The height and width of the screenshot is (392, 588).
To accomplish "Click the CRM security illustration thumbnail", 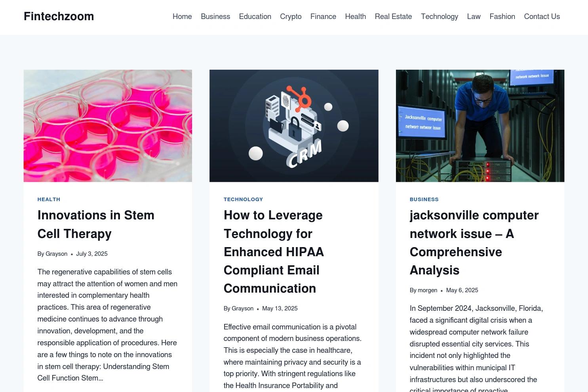I will [x=294, y=126].
